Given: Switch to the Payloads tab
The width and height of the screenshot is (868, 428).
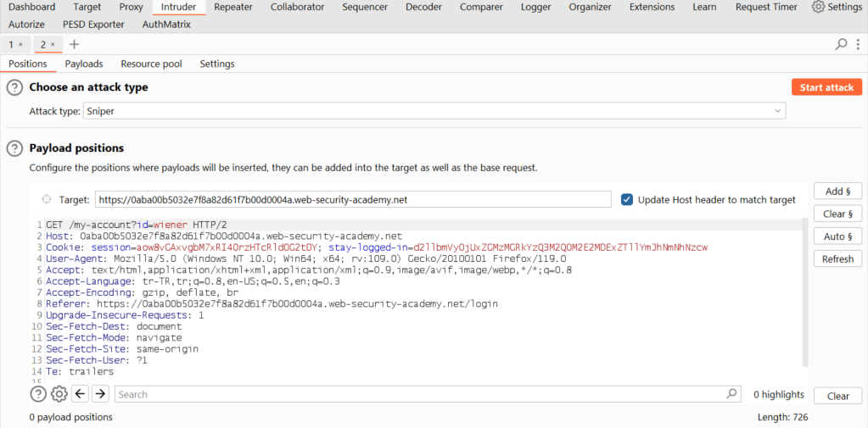Looking at the screenshot, I should click(x=84, y=64).
